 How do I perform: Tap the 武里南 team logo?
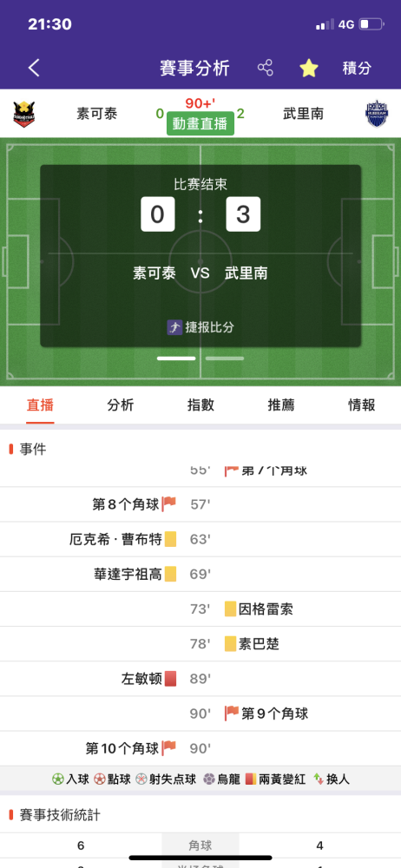(377, 114)
